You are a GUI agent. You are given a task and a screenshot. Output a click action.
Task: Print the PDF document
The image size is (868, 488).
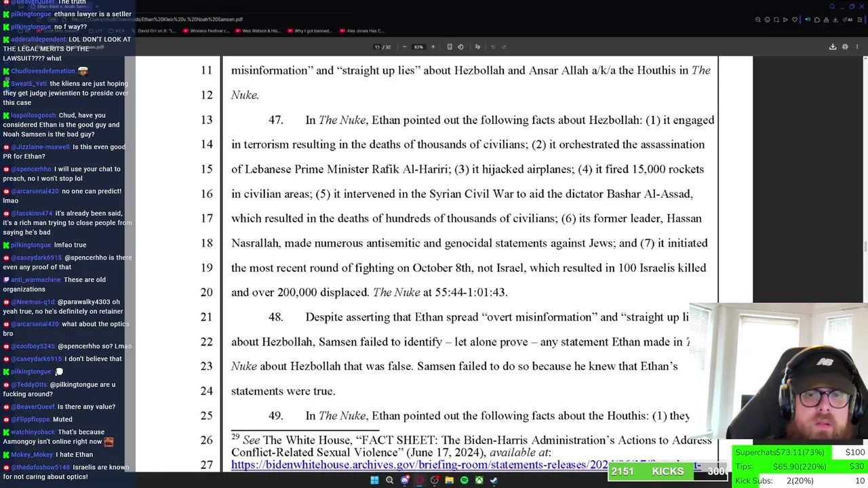coord(845,47)
